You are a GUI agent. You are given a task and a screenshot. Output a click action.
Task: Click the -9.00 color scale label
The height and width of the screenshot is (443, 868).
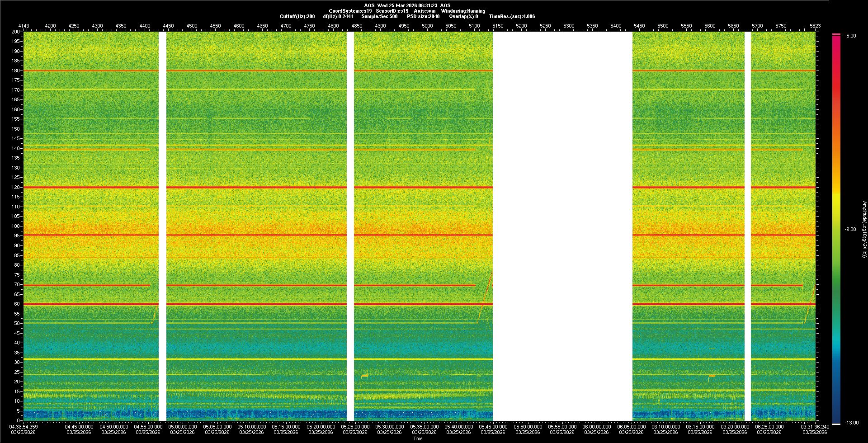(850, 230)
